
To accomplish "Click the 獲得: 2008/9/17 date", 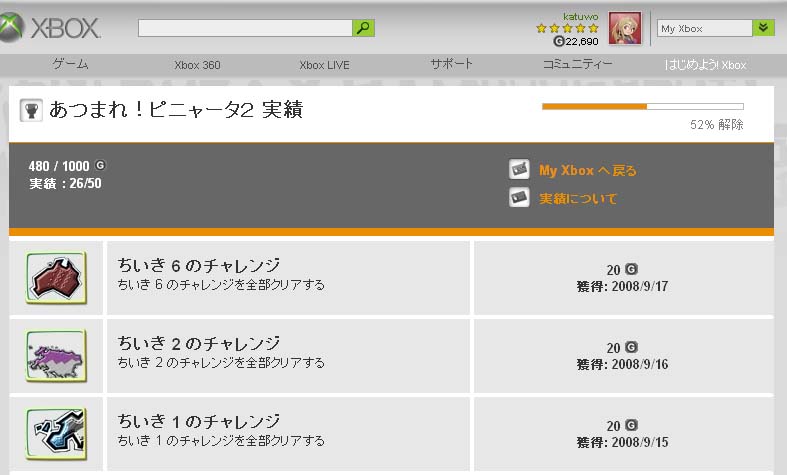I will pos(622,287).
